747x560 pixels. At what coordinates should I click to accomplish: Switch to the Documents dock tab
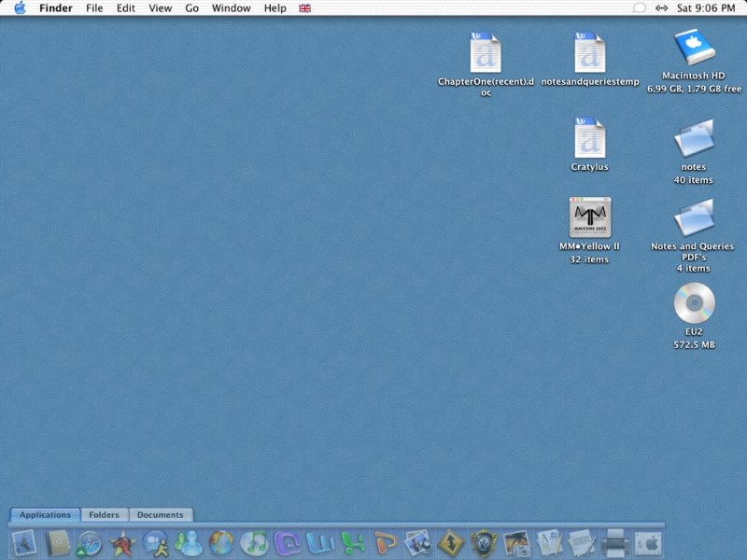[x=160, y=515]
